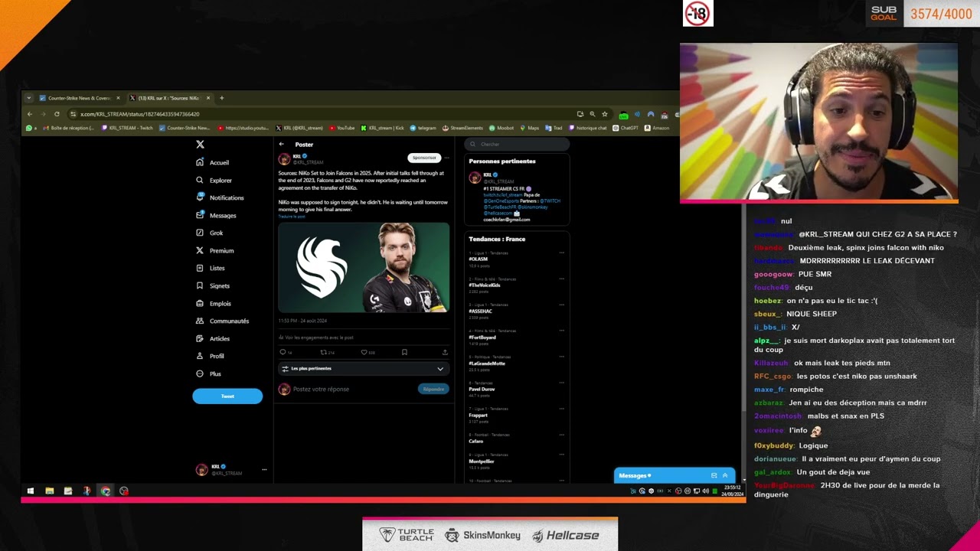
Task: Open Moobot bookmark
Action: coord(502,128)
